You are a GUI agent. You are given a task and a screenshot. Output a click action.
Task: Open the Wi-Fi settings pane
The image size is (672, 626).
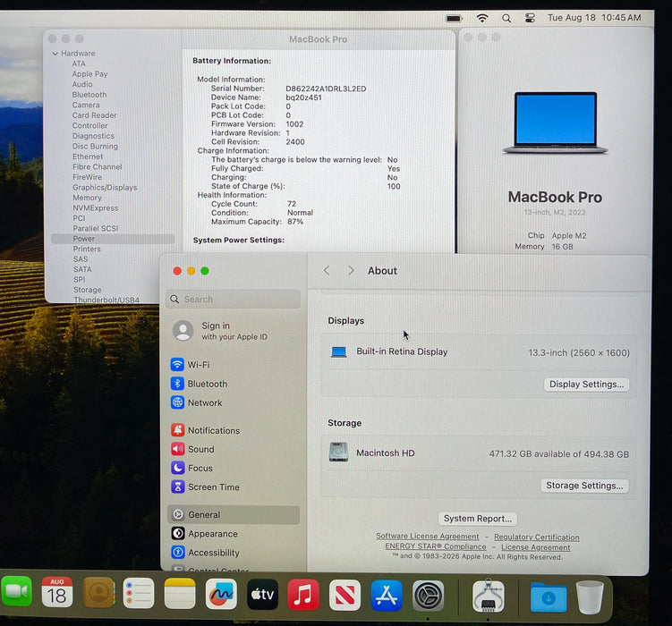pyautogui.click(x=191, y=365)
